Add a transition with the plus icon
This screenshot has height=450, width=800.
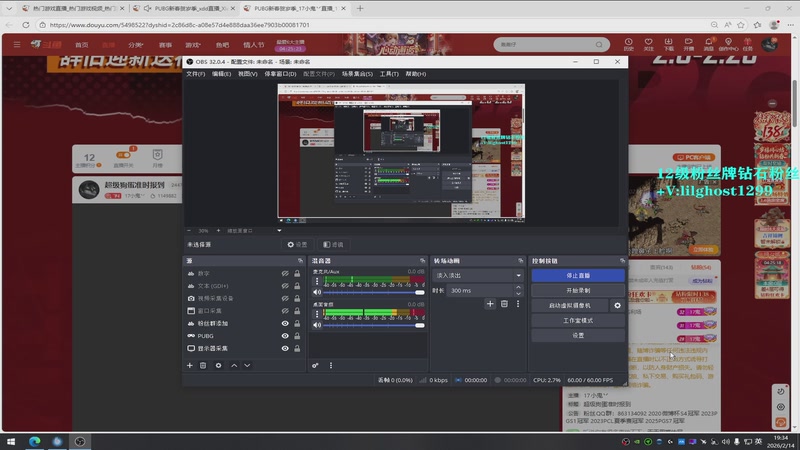pyautogui.click(x=490, y=304)
